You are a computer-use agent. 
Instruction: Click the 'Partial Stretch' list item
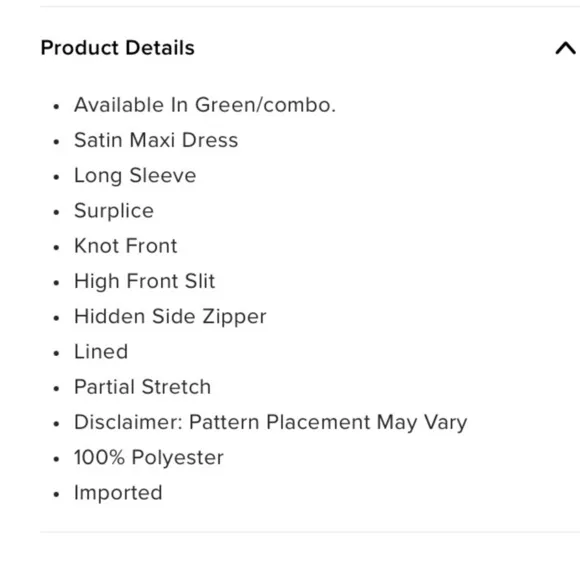(x=142, y=387)
